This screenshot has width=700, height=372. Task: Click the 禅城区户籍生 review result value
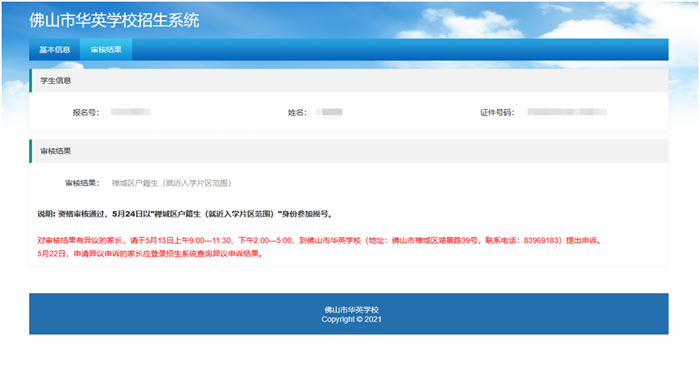click(x=171, y=183)
